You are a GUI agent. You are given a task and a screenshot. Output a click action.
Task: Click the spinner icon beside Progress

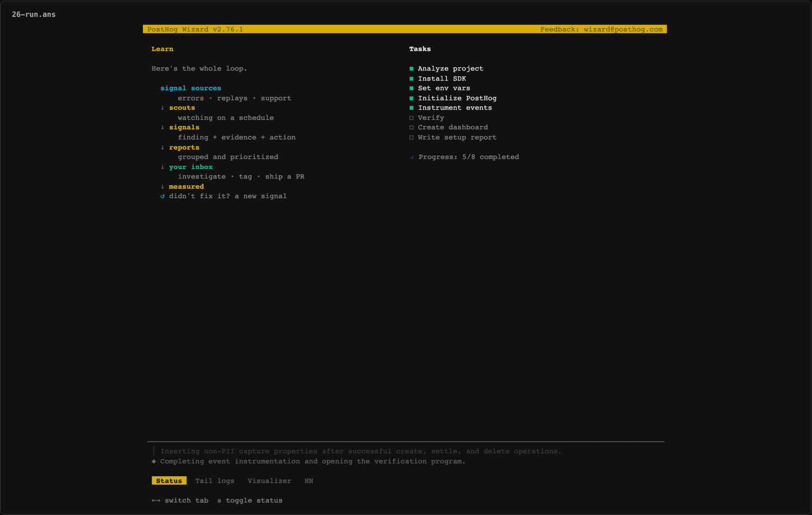412,157
